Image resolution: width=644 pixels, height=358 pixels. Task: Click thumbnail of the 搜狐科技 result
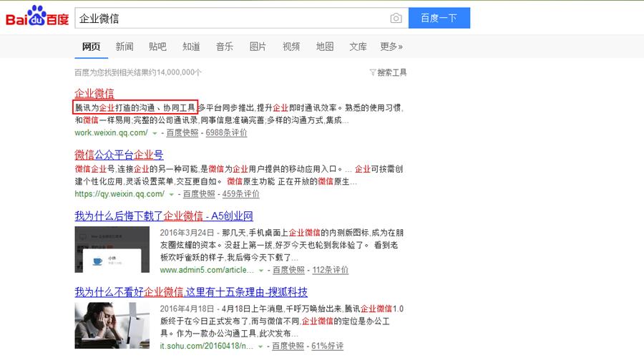[x=112, y=326]
